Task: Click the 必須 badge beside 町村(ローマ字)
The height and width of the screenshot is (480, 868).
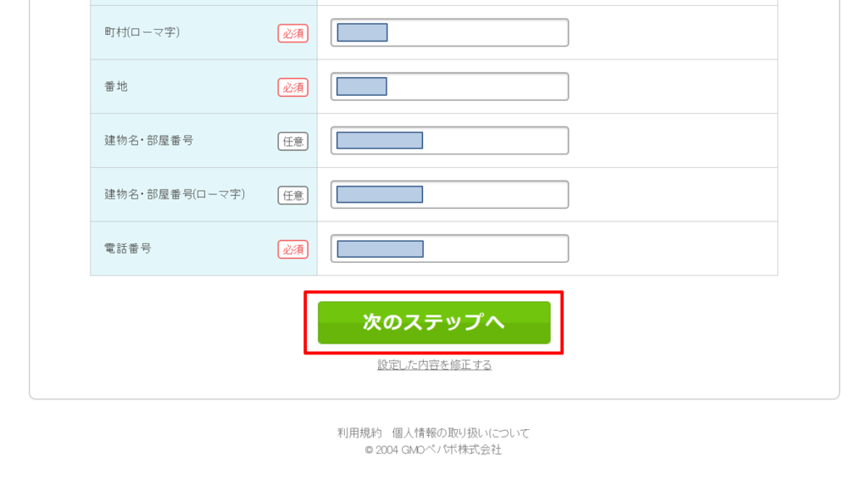Action: [x=292, y=34]
